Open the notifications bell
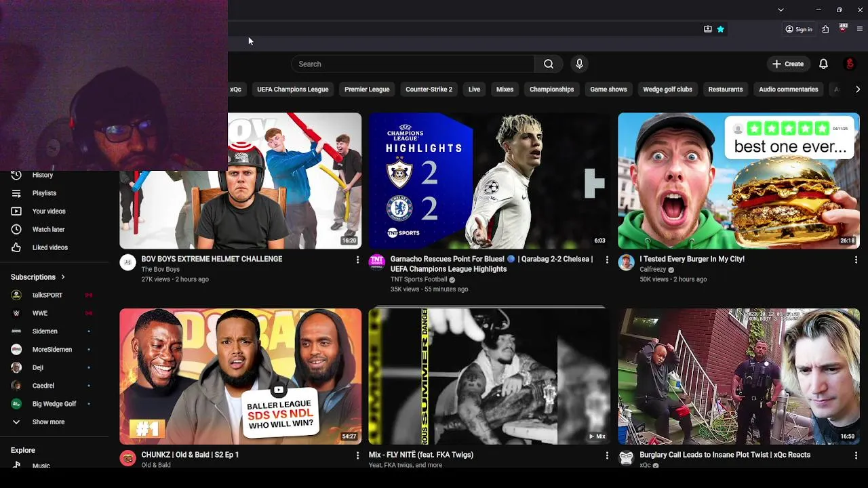This screenshot has width=868, height=488. [x=823, y=64]
